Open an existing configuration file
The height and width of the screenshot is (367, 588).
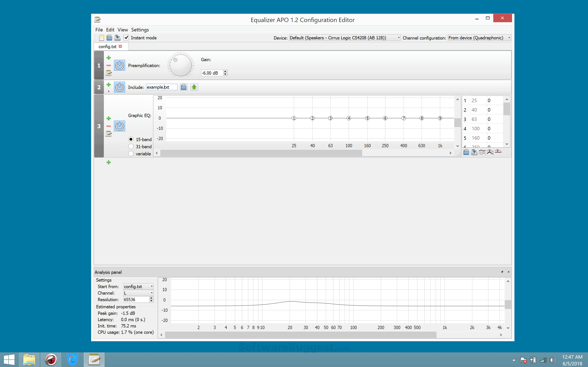(109, 38)
